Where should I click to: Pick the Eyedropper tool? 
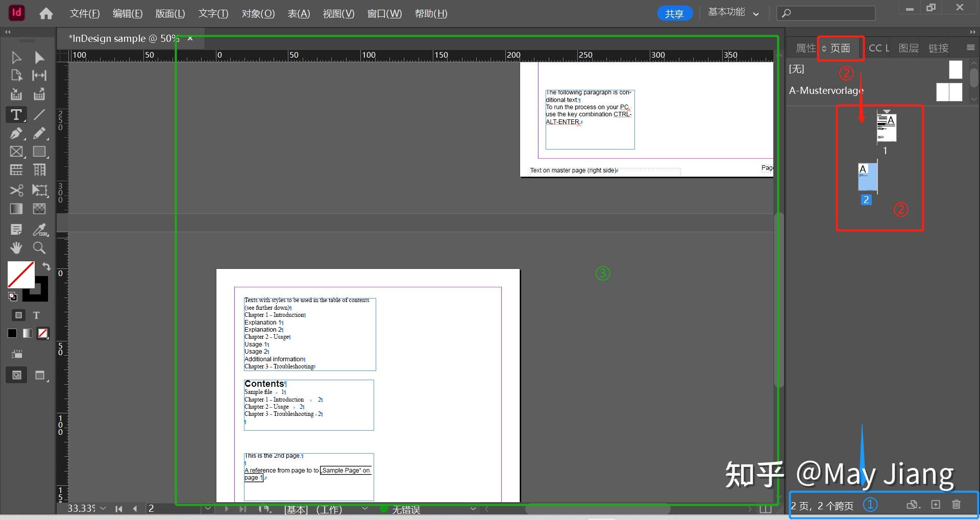[39, 229]
